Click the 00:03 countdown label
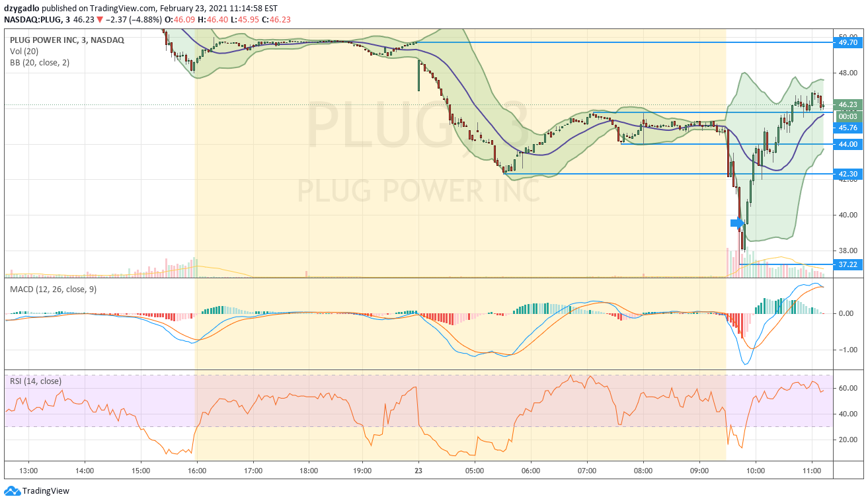Viewport: 868px width, 503px height. tap(848, 116)
